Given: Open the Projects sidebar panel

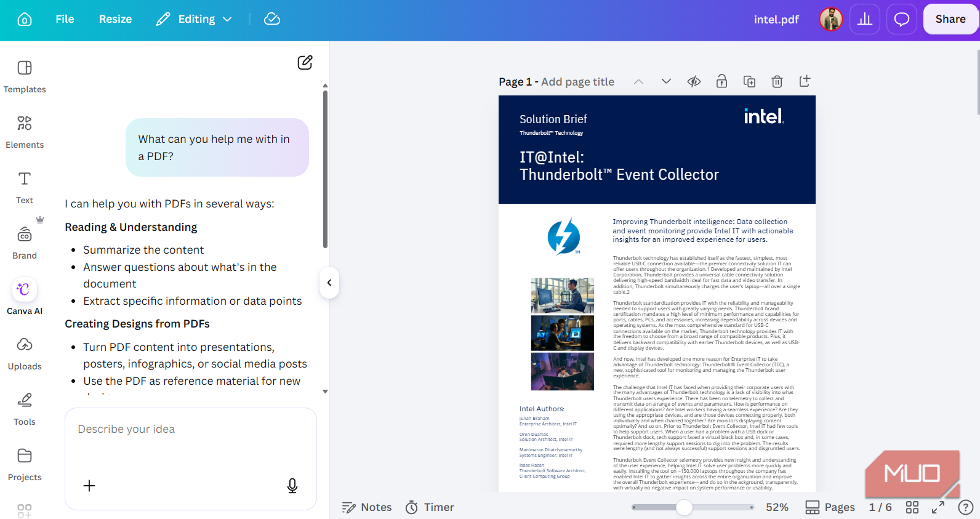Looking at the screenshot, I should point(25,464).
